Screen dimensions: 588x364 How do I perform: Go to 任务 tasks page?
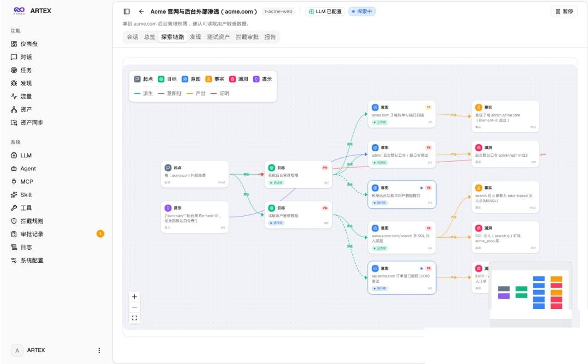click(x=22, y=70)
